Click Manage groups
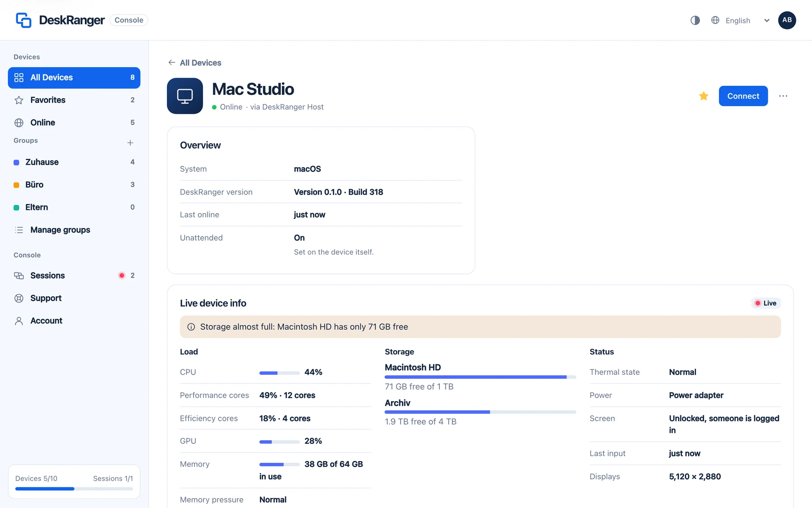Viewport: 812px width, 508px height. [74, 230]
